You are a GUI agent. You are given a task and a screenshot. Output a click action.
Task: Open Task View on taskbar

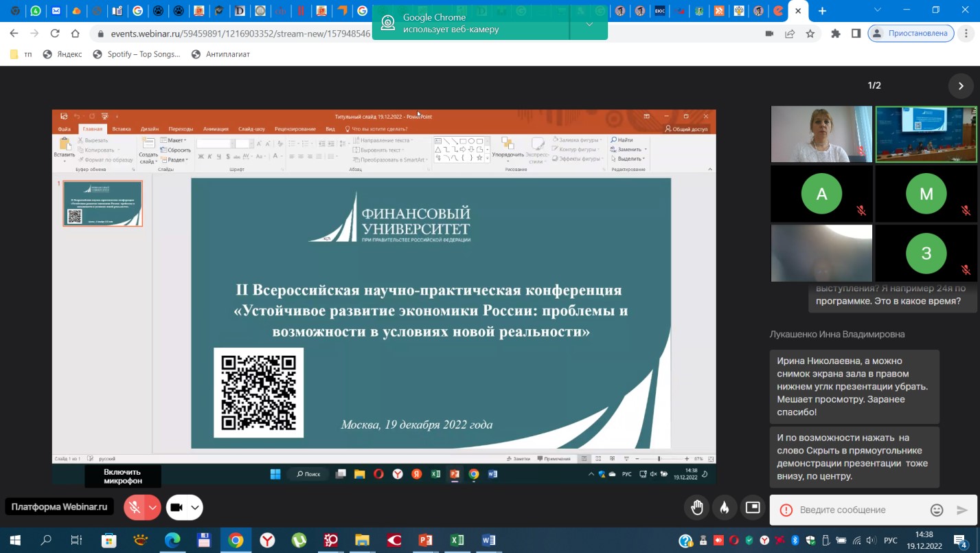coord(77,541)
